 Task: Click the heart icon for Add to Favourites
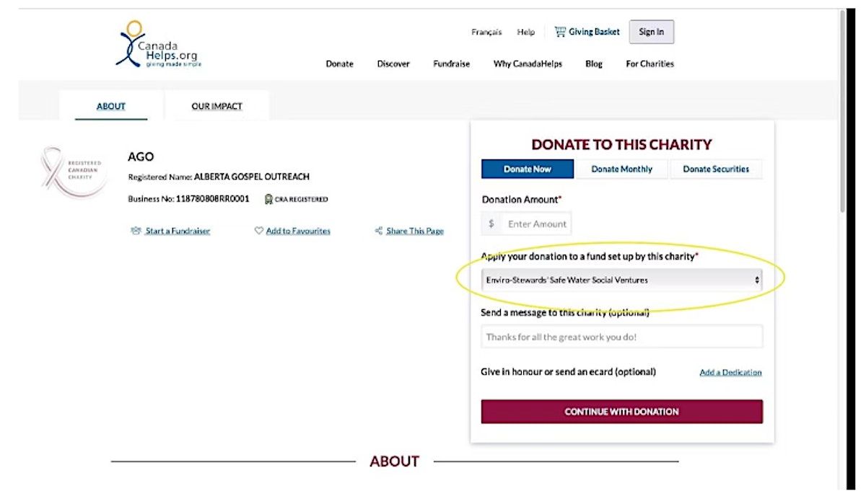coord(258,231)
